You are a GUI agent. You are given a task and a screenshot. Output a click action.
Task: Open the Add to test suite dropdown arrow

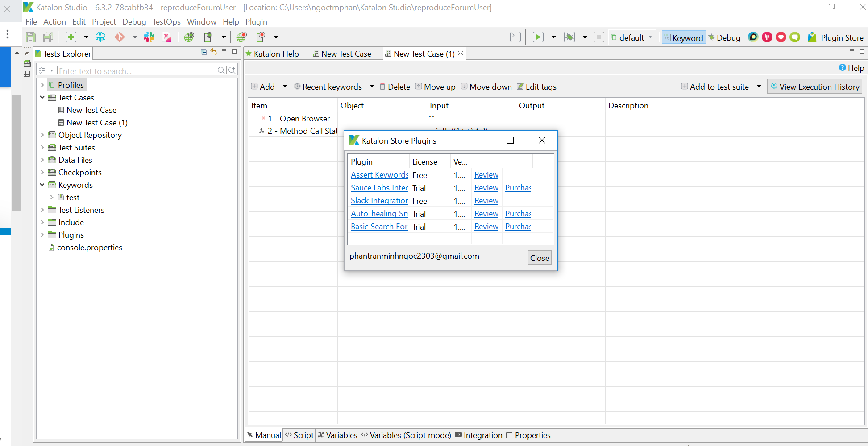click(x=759, y=86)
